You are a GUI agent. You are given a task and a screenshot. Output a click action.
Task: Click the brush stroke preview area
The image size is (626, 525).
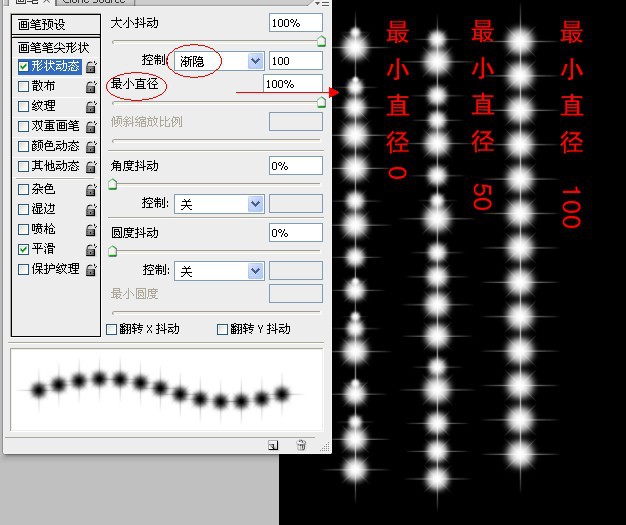pos(167,390)
